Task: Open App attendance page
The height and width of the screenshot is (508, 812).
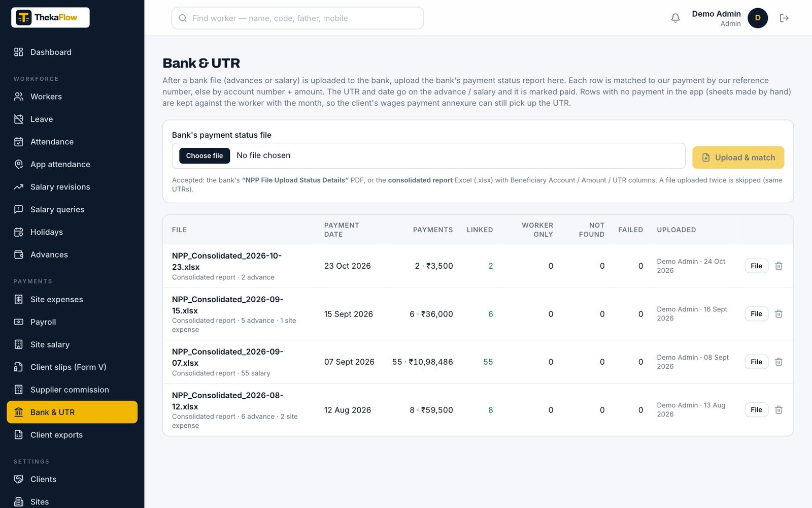Action: click(72, 165)
